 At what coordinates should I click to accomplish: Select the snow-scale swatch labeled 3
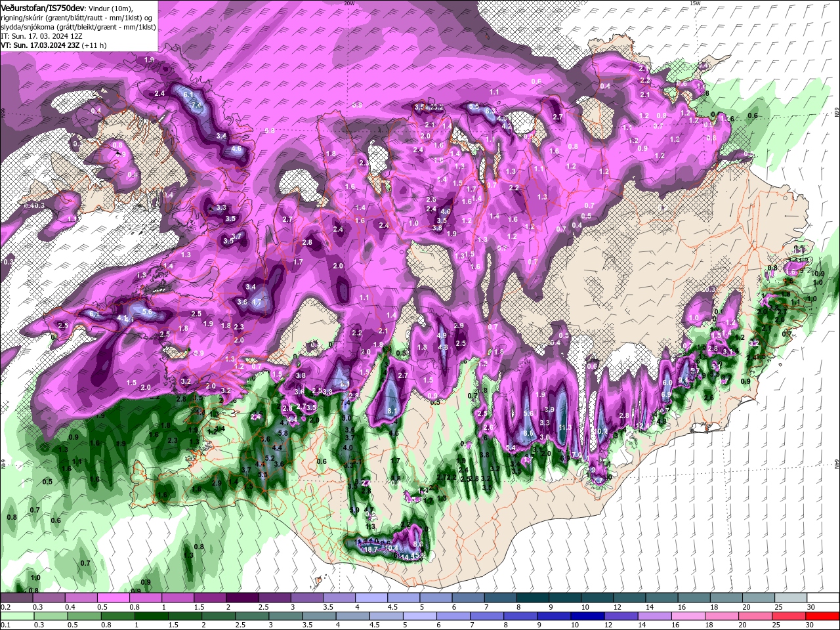coord(306,597)
